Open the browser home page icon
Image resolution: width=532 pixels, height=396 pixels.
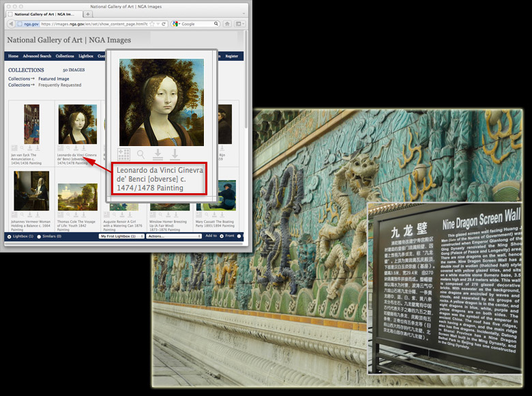click(227, 24)
